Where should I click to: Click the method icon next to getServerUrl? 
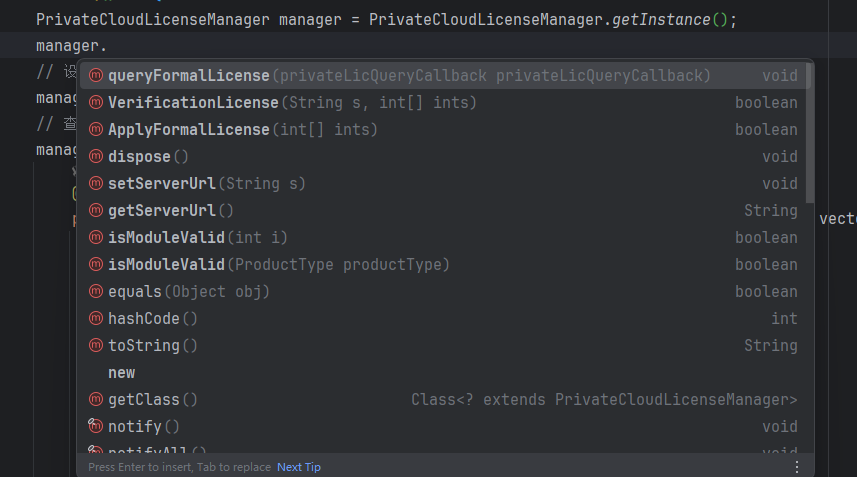click(96, 210)
